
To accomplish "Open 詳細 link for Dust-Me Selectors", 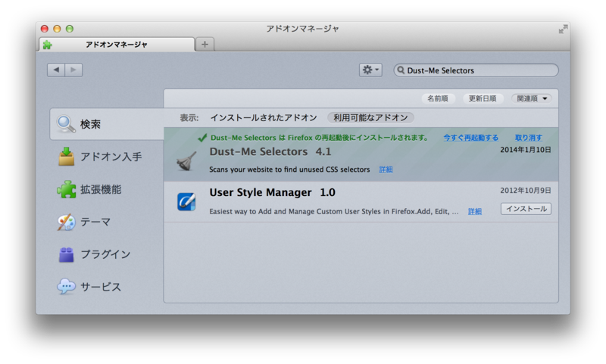I will pos(386,170).
